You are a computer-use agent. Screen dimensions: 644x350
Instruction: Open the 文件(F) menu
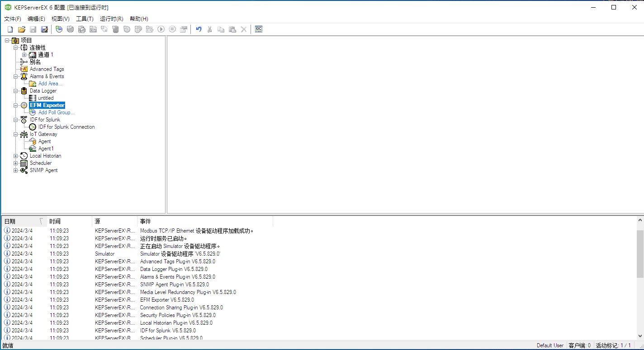[13, 19]
